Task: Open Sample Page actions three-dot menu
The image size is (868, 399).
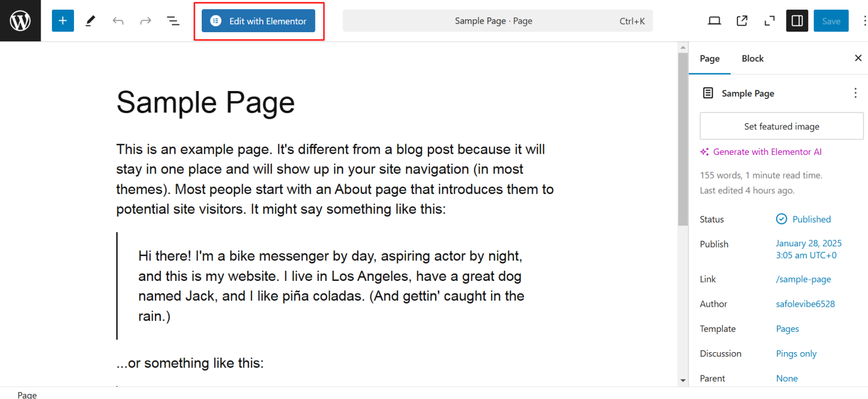Action: 855,93
